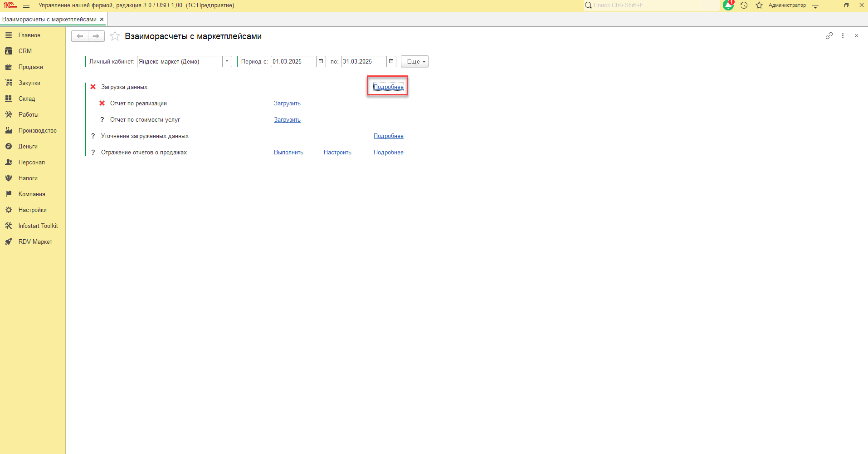Open the history clock icon
The image size is (868, 454).
click(744, 5)
